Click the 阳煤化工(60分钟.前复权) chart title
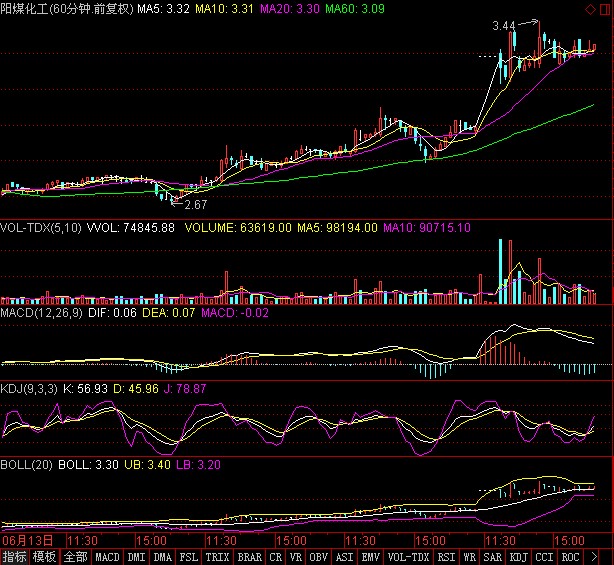Viewport: 614px width, 565px height. pyautogui.click(x=67, y=9)
